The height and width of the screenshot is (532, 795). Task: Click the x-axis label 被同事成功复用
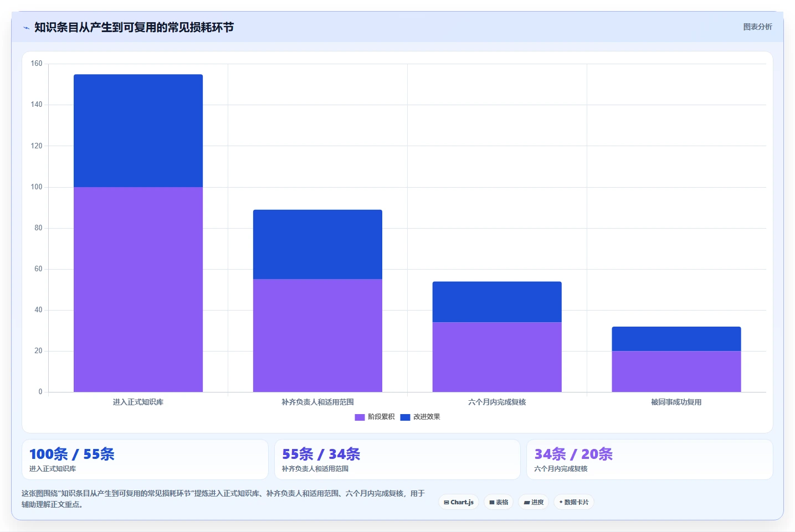click(x=676, y=402)
